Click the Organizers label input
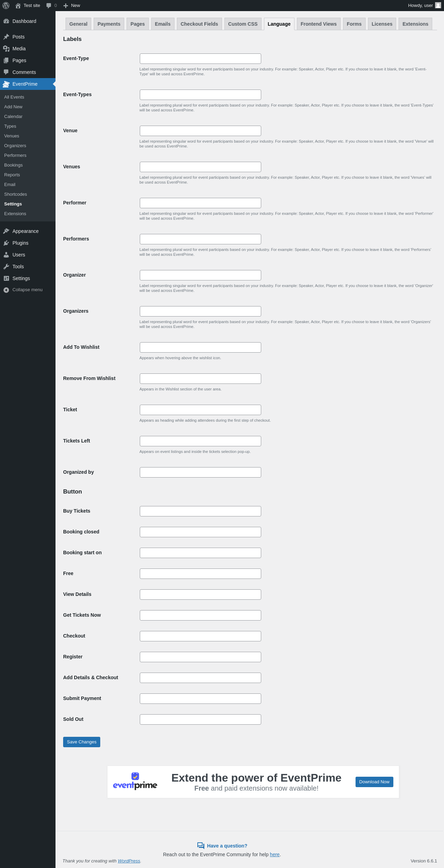The height and width of the screenshot is (868, 444). point(200,311)
